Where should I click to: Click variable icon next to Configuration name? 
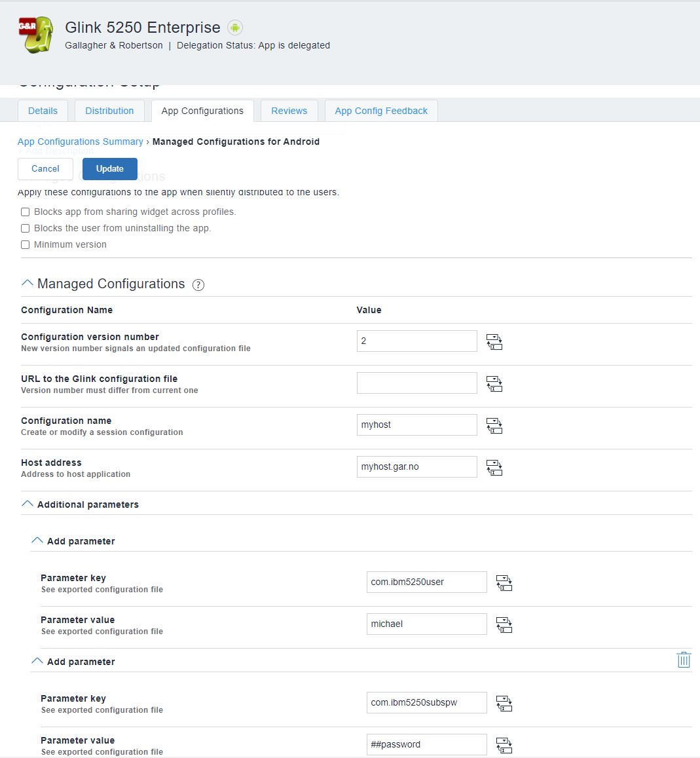click(494, 425)
